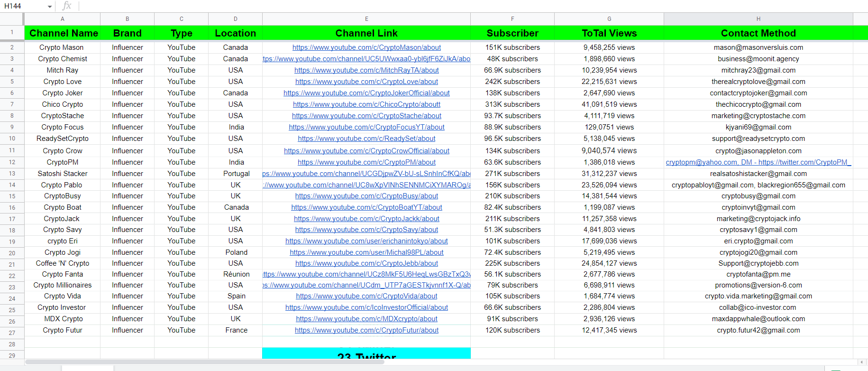This screenshot has height=371, width=868.
Task: Click the scroll-left arrow at bottom right
Action: [x=861, y=362]
